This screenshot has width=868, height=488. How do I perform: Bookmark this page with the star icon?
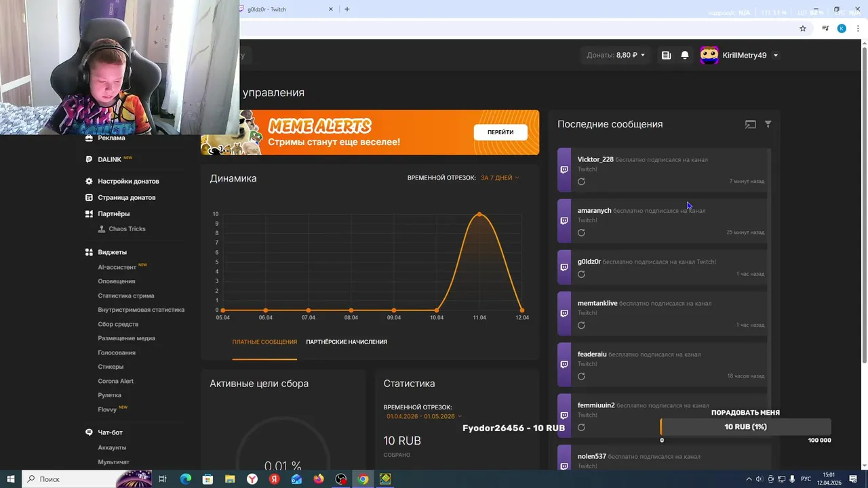coord(803,28)
